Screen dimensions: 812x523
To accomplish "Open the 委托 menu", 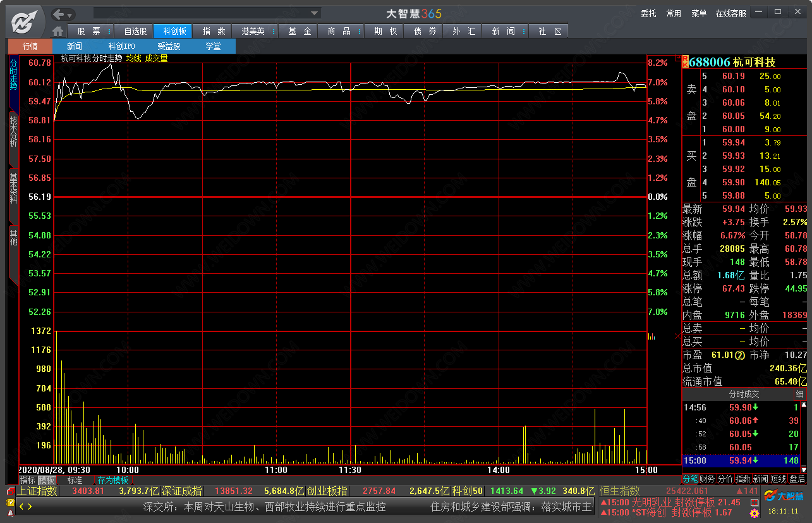I will click(648, 13).
